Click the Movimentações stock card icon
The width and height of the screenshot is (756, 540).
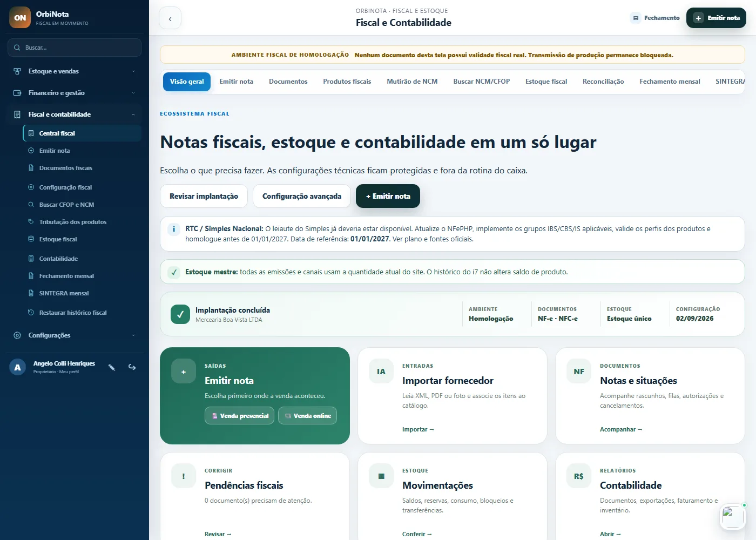point(381,476)
